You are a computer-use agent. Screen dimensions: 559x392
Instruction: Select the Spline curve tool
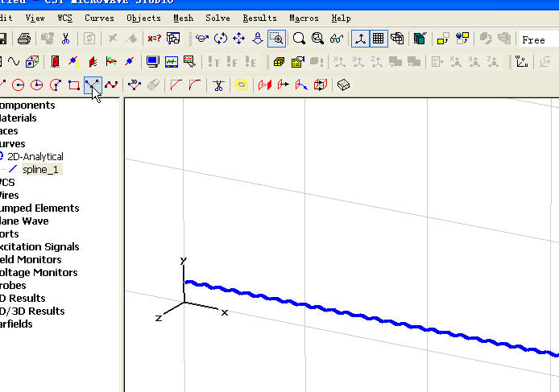point(112,85)
